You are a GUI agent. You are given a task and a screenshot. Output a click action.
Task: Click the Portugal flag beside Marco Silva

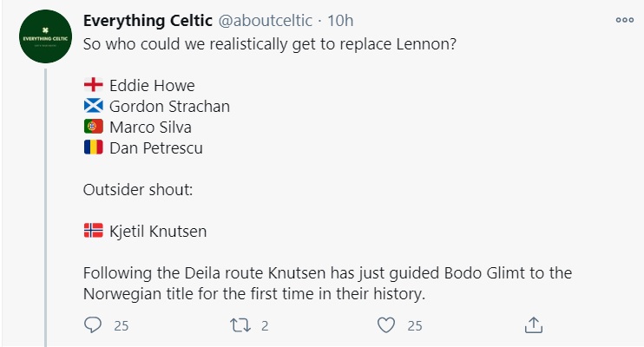[x=93, y=128]
